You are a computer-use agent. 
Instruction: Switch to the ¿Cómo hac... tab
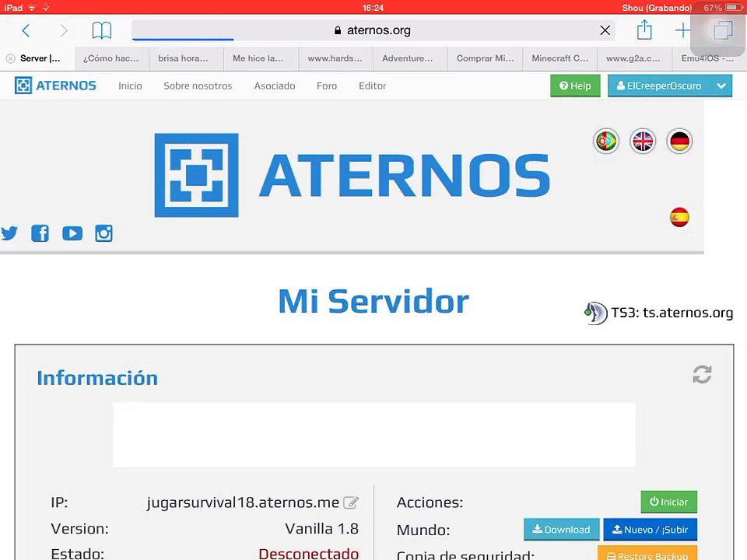[x=111, y=58]
